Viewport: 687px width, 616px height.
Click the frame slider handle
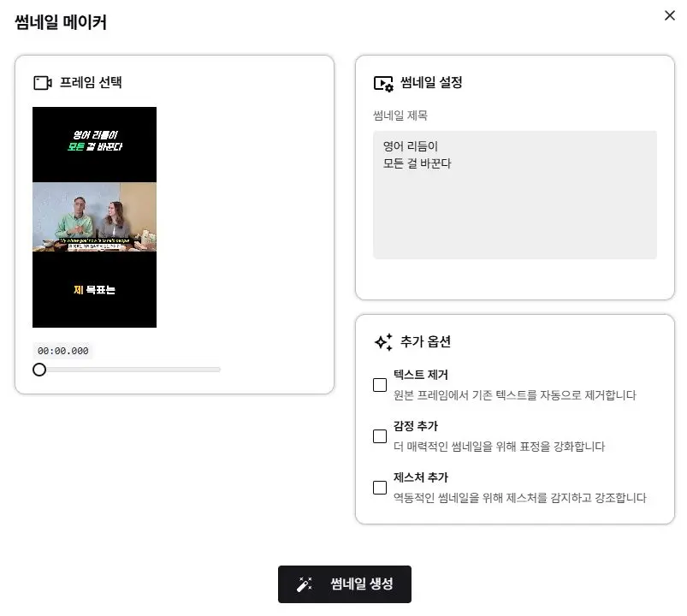(x=39, y=370)
